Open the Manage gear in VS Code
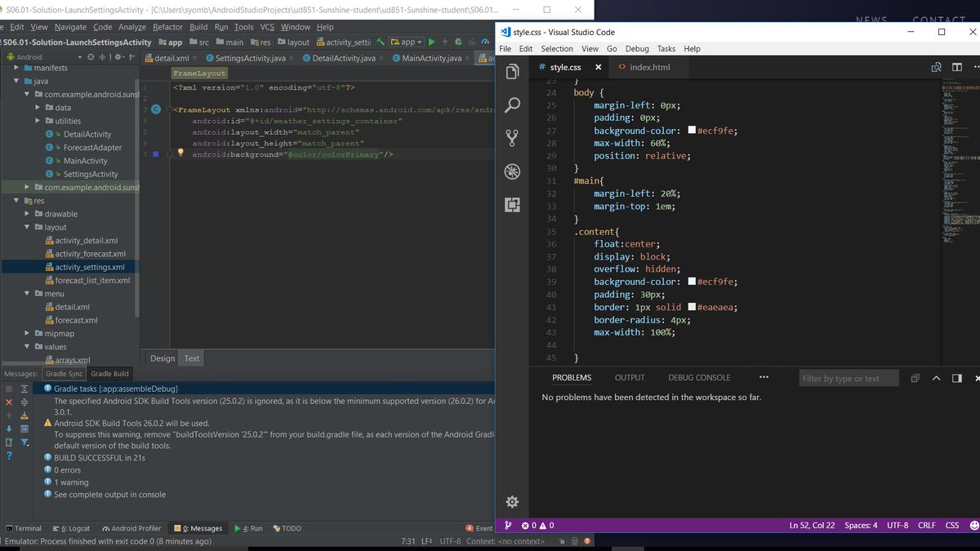The image size is (980, 551). click(512, 502)
